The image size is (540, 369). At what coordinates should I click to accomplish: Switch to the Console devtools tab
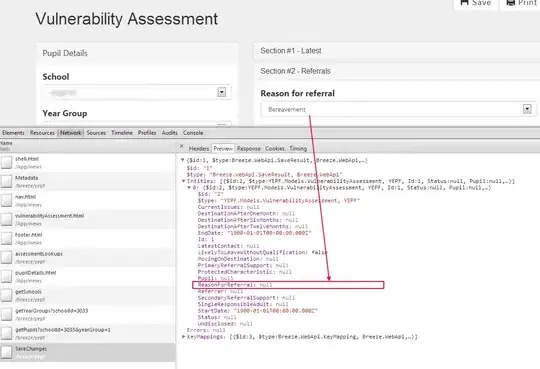(x=193, y=133)
